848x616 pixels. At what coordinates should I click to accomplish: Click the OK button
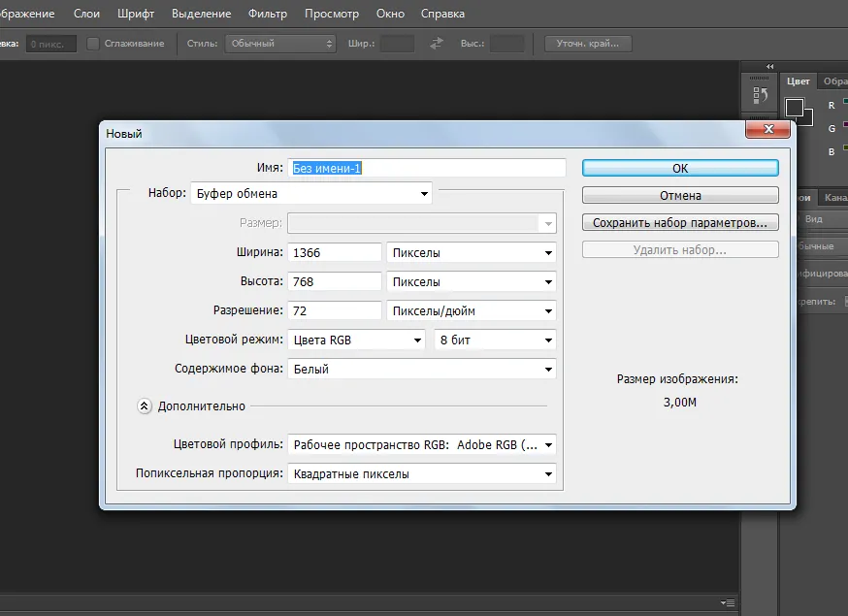point(680,168)
